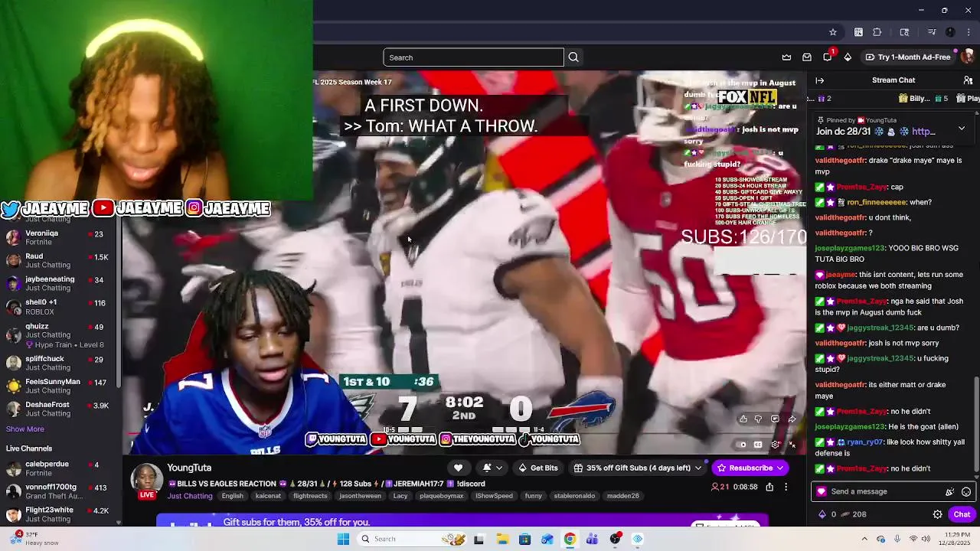Open browser extensions puzzle icon
This screenshot has height=551, width=980.
(x=877, y=32)
